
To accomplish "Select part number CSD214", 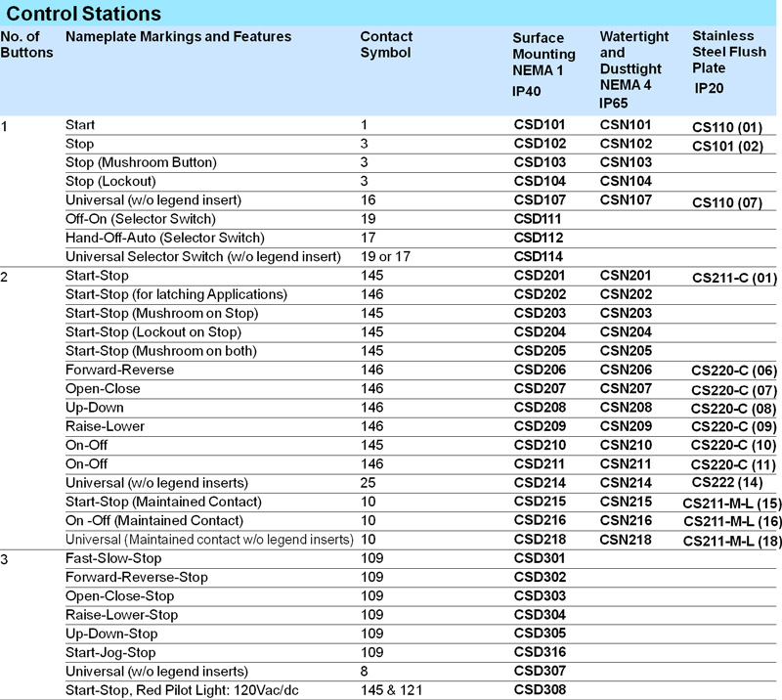I will pos(540,483).
